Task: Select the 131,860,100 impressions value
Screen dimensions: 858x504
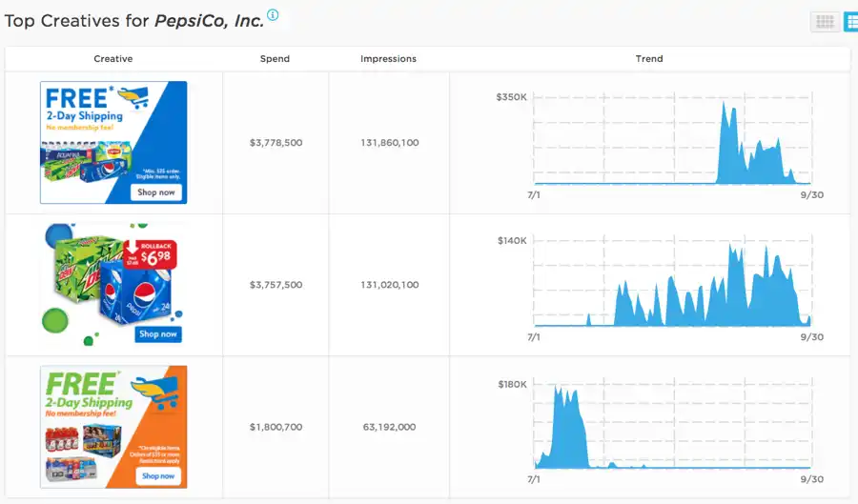Action: [390, 143]
